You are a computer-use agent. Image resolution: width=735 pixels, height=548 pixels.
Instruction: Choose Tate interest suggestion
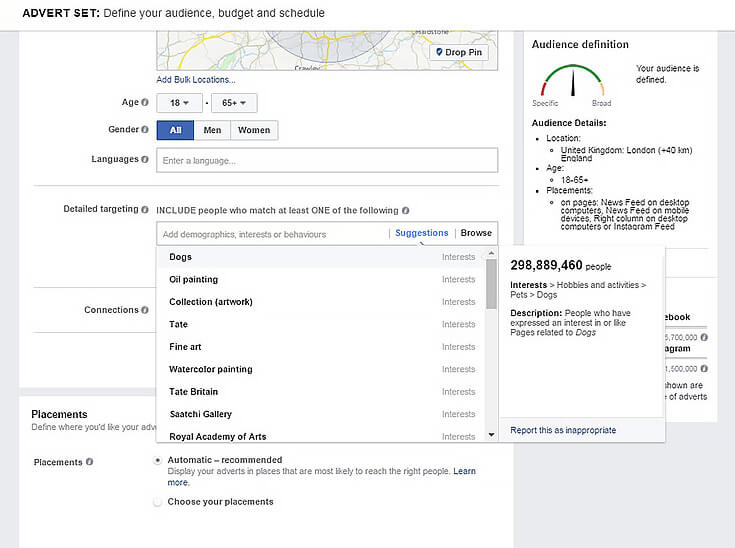point(322,324)
